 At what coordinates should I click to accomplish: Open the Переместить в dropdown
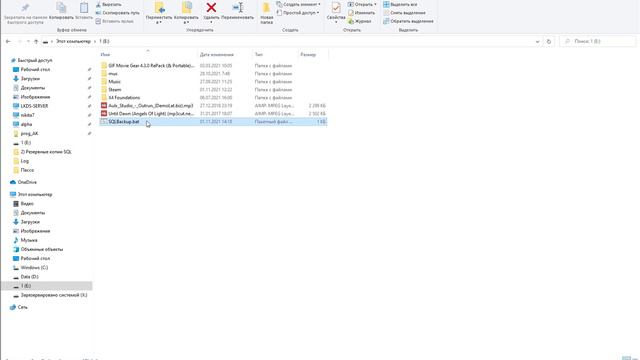point(159,13)
